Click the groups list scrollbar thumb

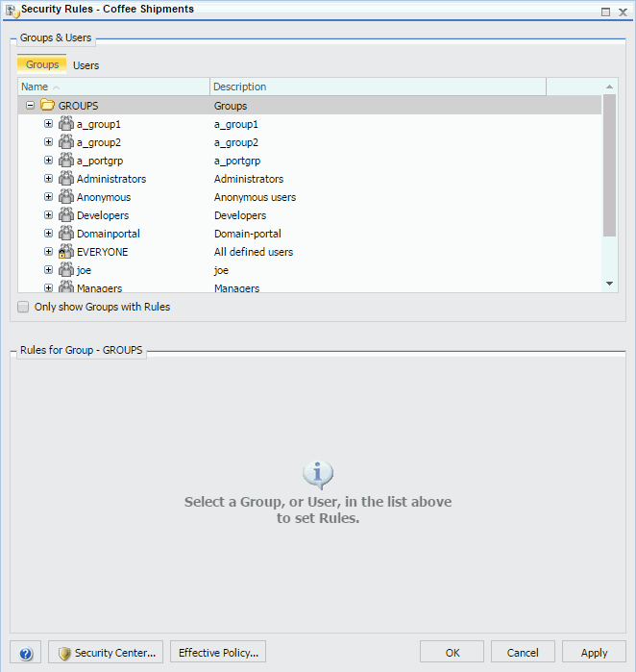click(x=609, y=165)
